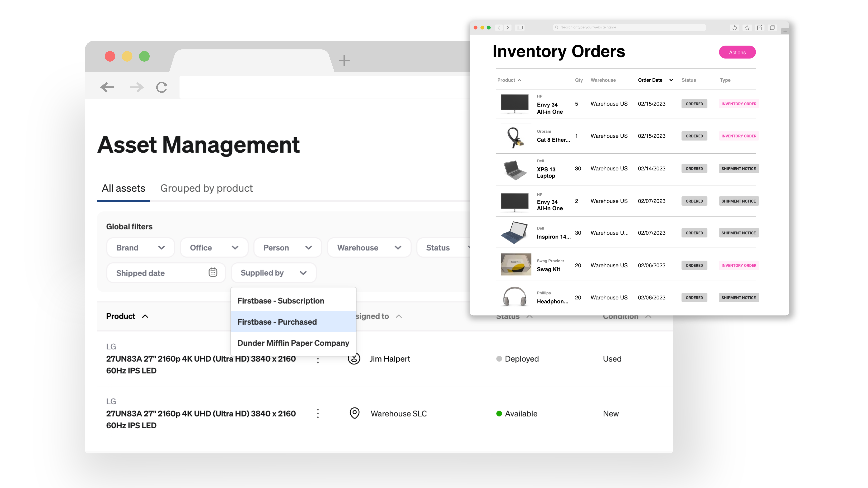Open calendar icon in Shipped date field
This screenshot has height=488, width=868.
213,272
